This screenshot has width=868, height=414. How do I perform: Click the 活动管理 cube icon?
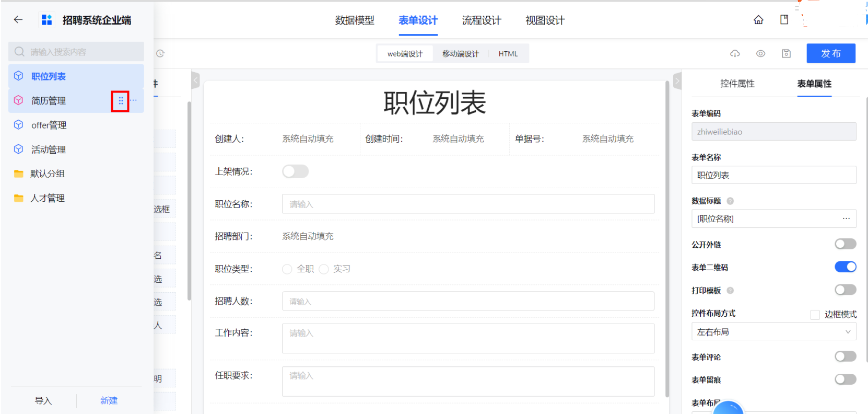pos(18,149)
